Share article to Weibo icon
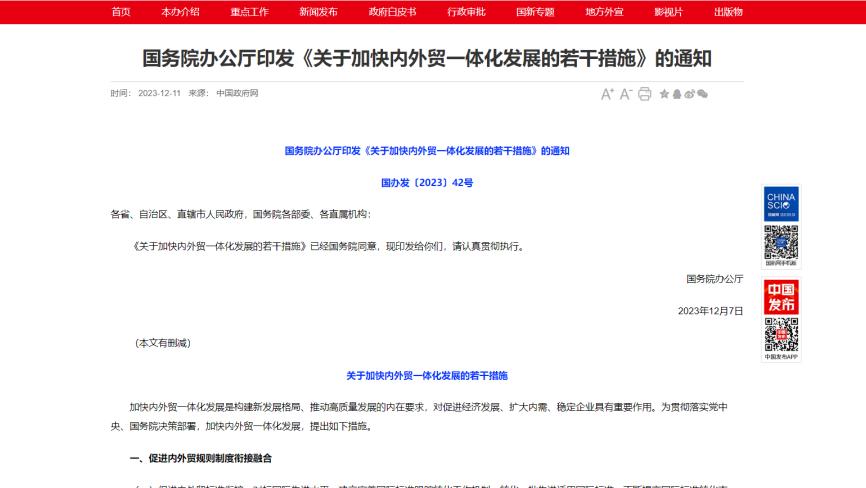The height and width of the screenshot is (488, 866). pyautogui.click(x=689, y=94)
